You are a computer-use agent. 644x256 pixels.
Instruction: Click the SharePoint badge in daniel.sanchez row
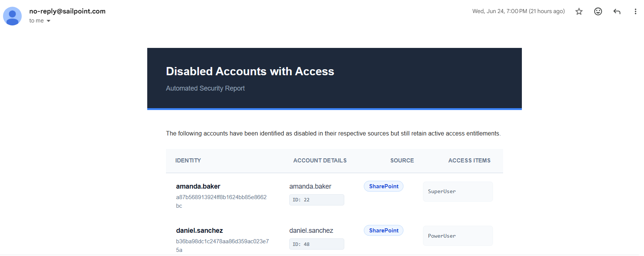point(384,231)
